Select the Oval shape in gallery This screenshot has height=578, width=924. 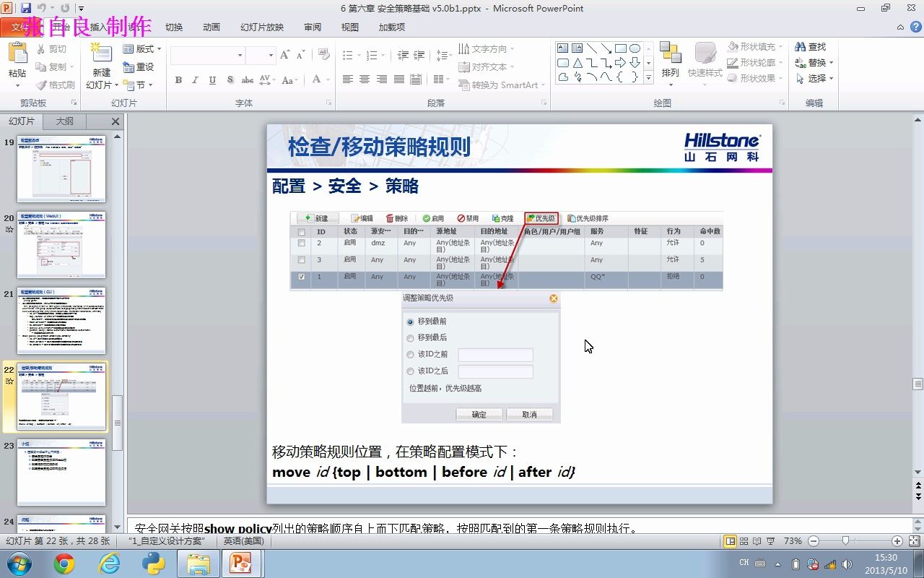[x=635, y=48]
